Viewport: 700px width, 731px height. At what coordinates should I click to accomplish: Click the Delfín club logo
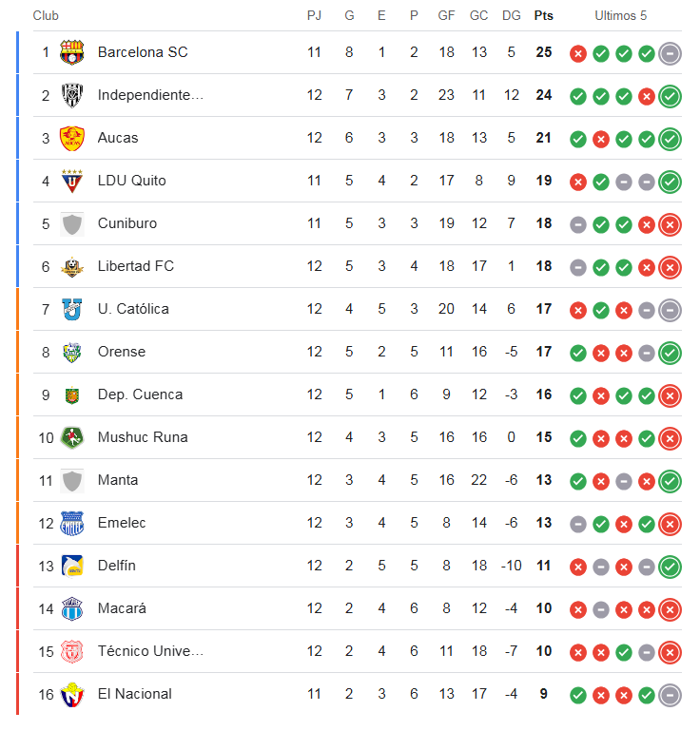pyautogui.click(x=72, y=566)
